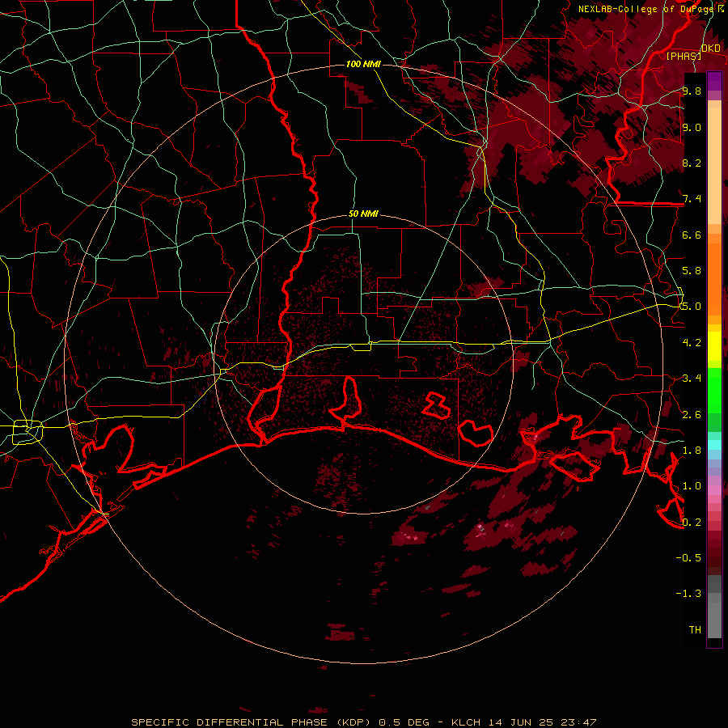The width and height of the screenshot is (728, 728).
Task: Pick the orange band in color bar
Action: [x=714, y=278]
